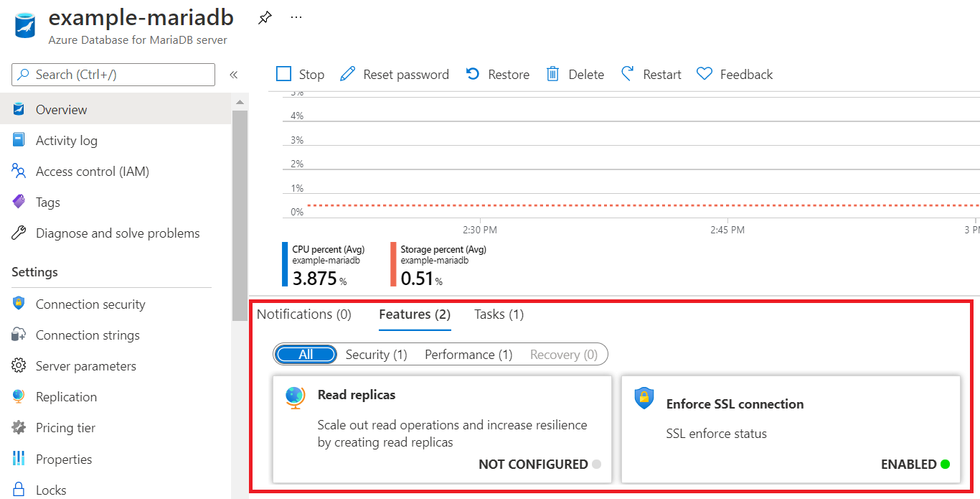Screen dimensions: 980x499
Task: Click the wrench Diagnose icon
Action: click(19, 233)
